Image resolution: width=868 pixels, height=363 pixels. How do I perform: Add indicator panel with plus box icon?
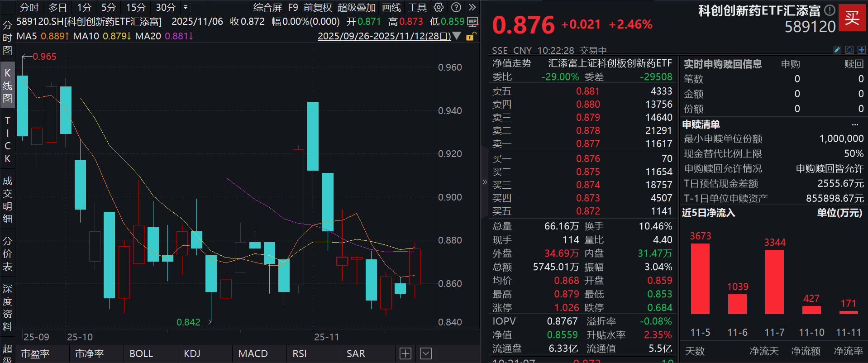[x=405, y=353]
